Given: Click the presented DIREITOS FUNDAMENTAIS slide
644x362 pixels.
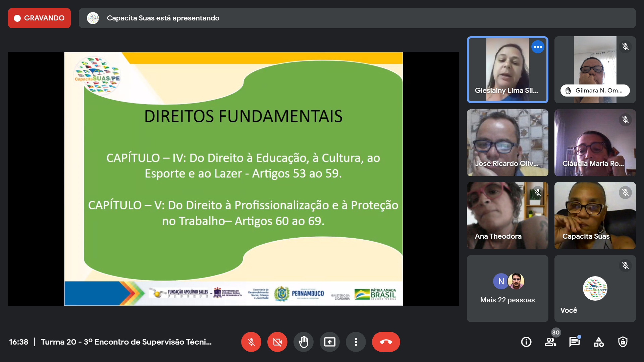Looking at the screenshot, I should click(x=233, y=178).
